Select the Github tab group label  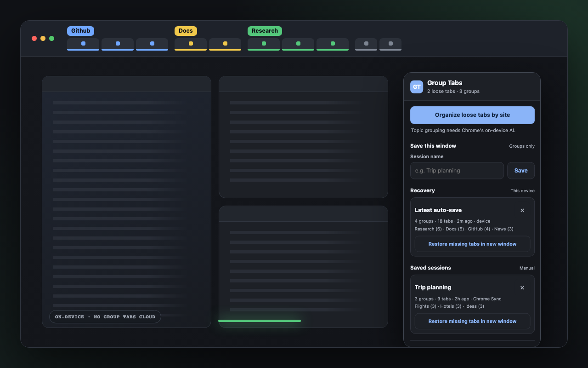(x=81, y=31)
